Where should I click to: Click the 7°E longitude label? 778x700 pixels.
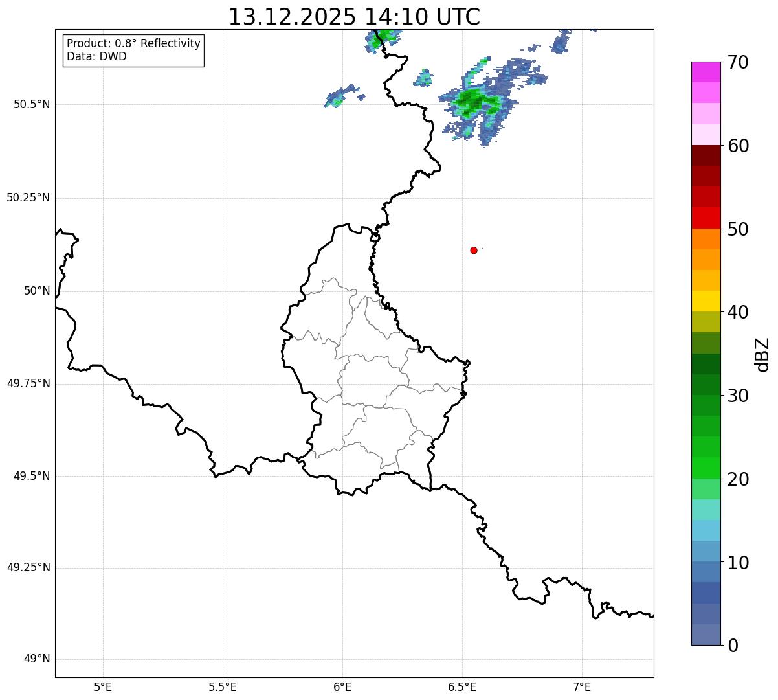(582, 686)
